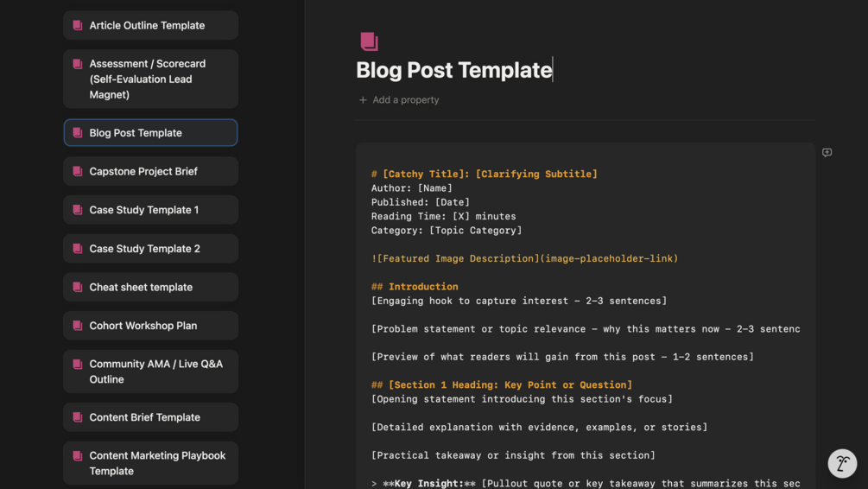The width and height of the screenshot is (868, 489).
Task: Open Community AMA / Live Q&A Outline card
Action: pos(150,372)
